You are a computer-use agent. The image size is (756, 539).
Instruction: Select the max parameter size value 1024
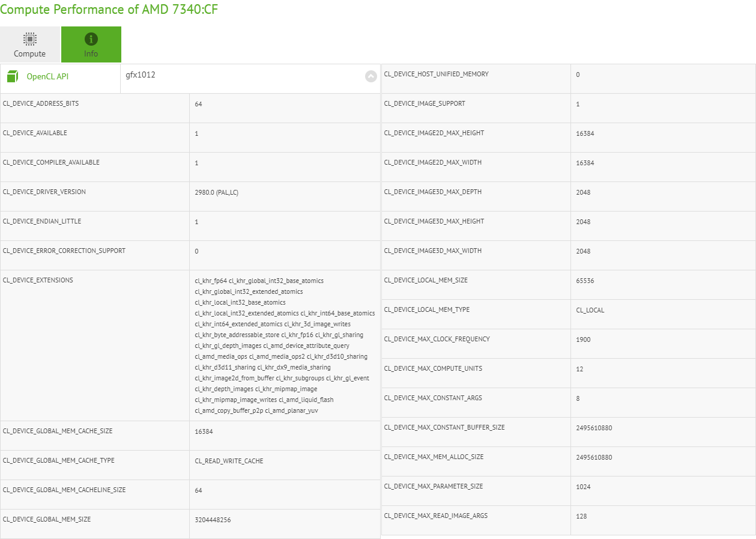(584, 487)
